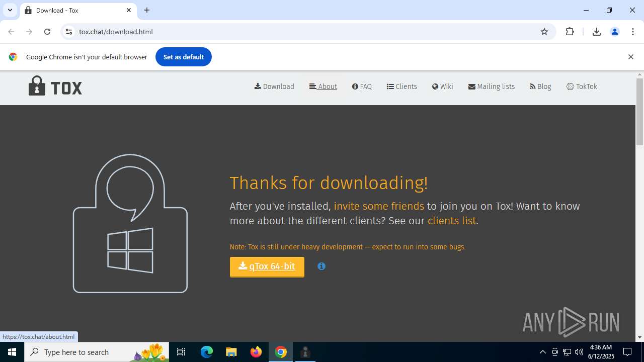Download qTox 64-bit
This screenshot has width=644, height=362.
click(267, 266)
